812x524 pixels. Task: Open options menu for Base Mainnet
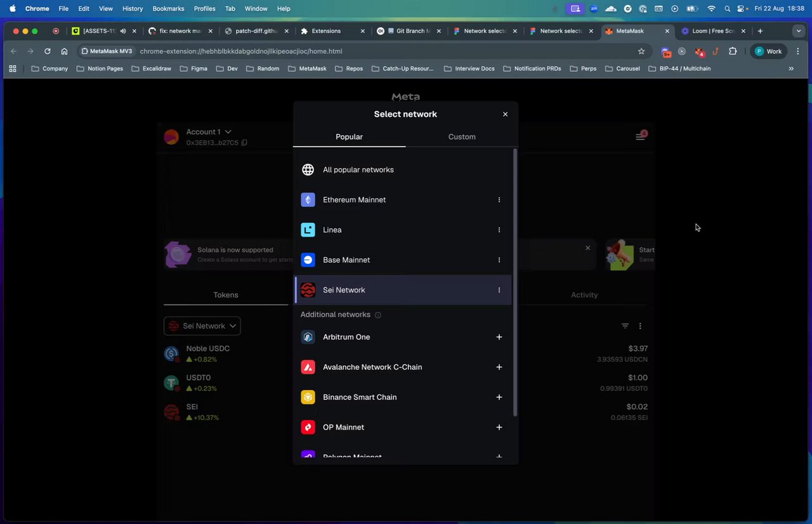[x=499, y=260]
